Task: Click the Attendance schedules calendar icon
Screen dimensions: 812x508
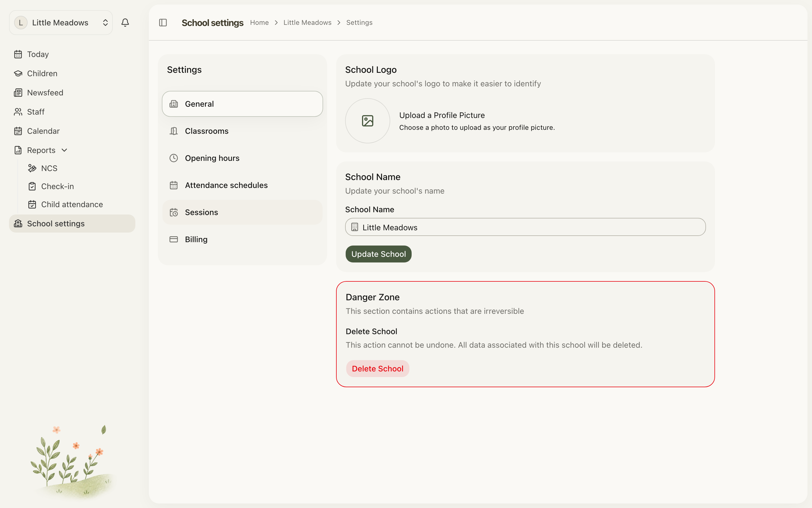Action: coord(174,185)
